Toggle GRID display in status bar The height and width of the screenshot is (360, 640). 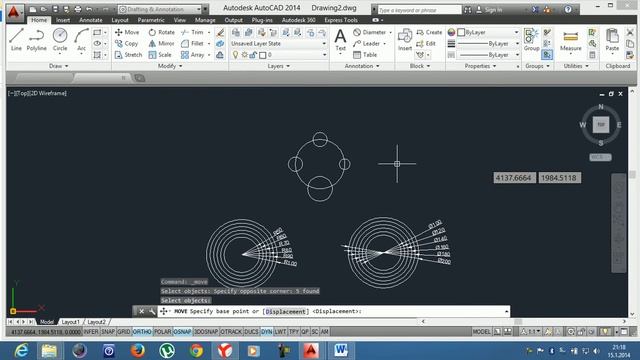[x=124, y=332]
